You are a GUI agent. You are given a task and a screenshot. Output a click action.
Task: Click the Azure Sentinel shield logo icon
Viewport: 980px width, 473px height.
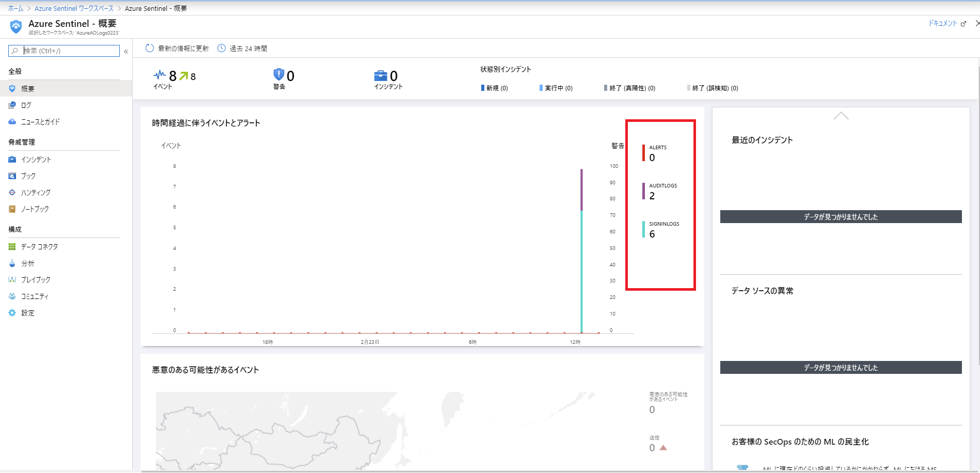pos(16,26)
